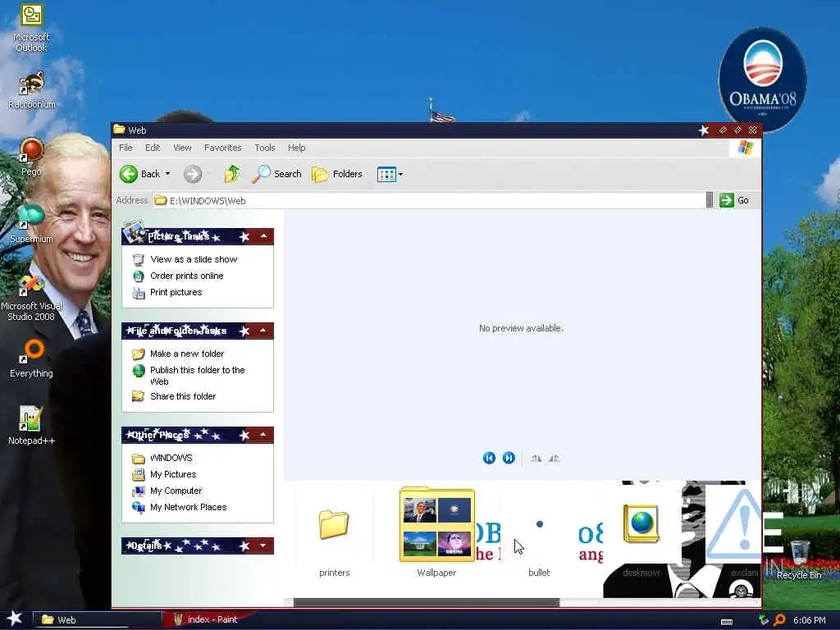Go to My Pictures
This screenshot has height=630, width=840.
(x=173, y=475)
